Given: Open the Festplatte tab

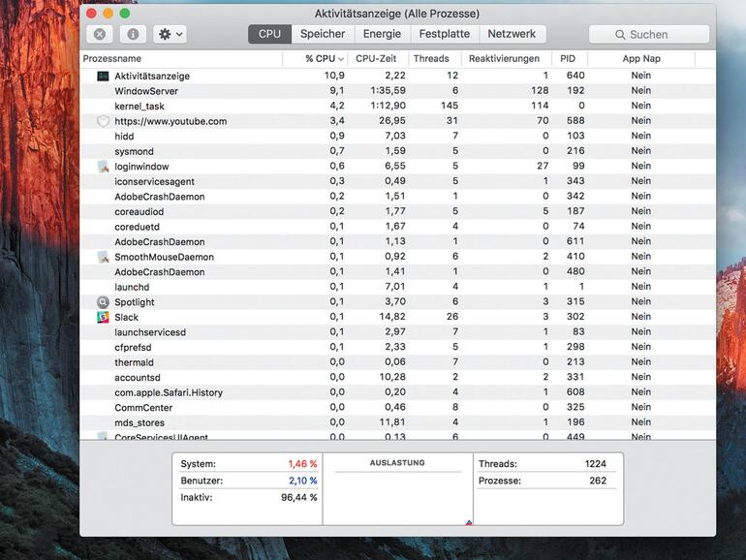Looking at the screenshot, I should (445, 34).
